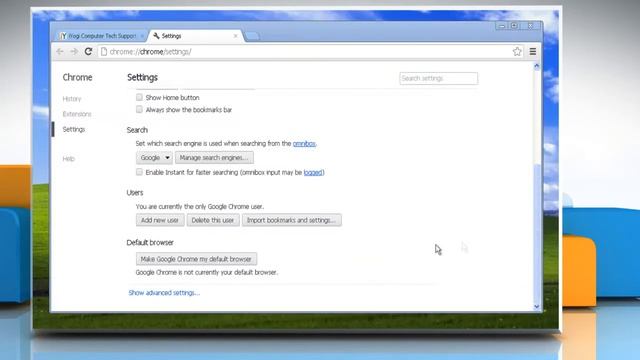Go back with the browser back arrow
640x360 pixels.
pos(60,51)
